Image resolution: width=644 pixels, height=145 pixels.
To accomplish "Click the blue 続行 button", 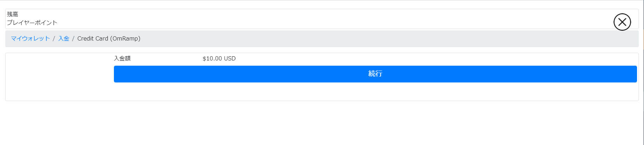I will [x=375, y=74].
